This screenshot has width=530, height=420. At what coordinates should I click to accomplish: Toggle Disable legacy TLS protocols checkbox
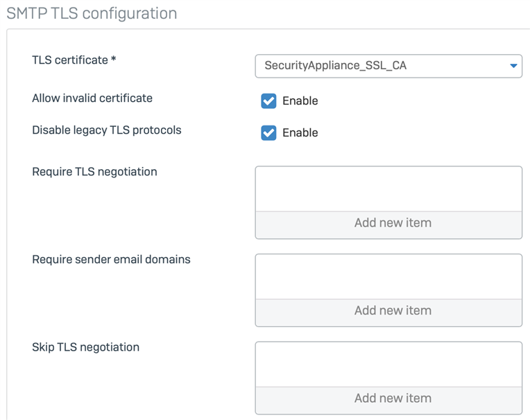[x=268, y=132]
